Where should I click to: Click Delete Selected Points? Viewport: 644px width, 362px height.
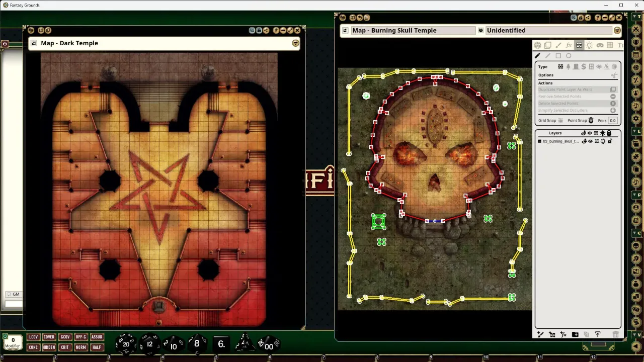click(x=578, y=104)
